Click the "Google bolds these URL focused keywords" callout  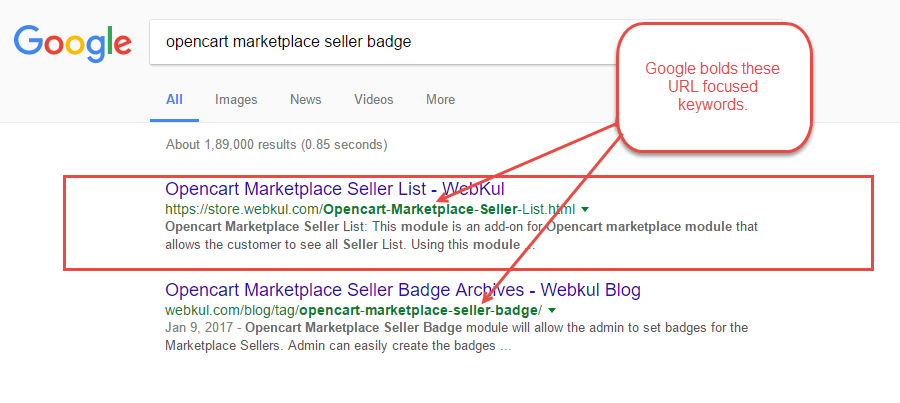point(712,87)
